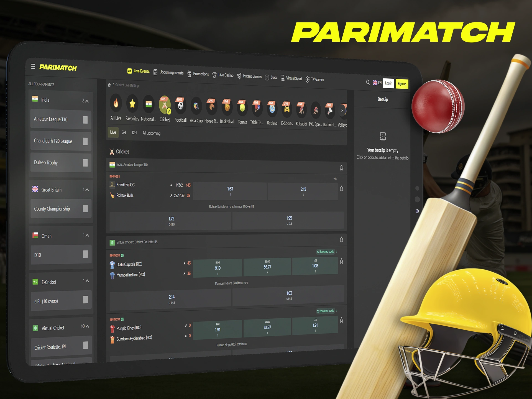Click the Sign up button
Image resolution: width=532 pixels, height=399 pixels.
point(402,83)
